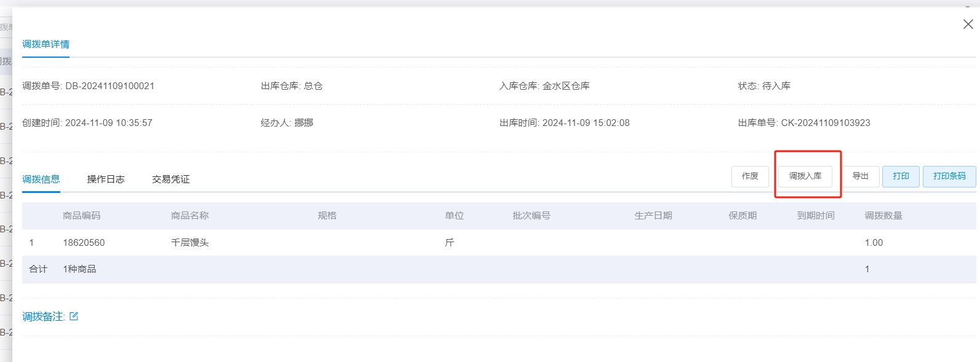Click the outbound order number CK-20241109103923
Viewport: 980px width, 362px height.
pos(826,123)
